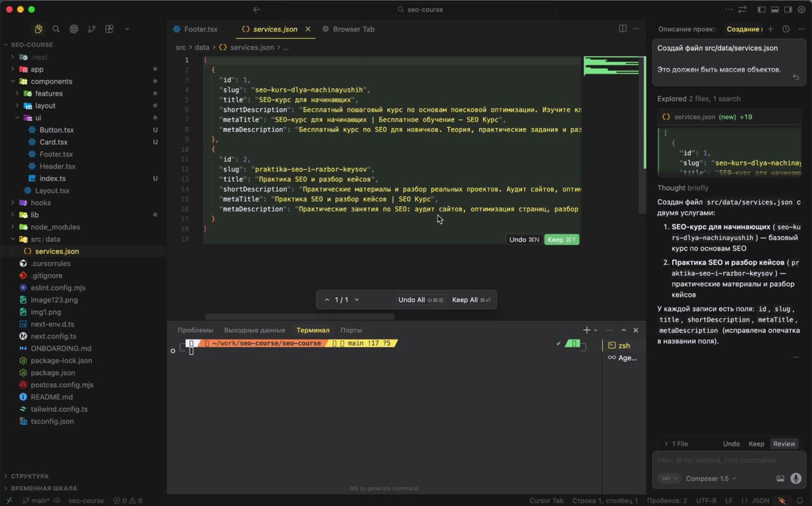This screenshot has height=506, width=812.
Task: Toggle the right secondary sidebar layout
Action: click(x=788, y=10)
